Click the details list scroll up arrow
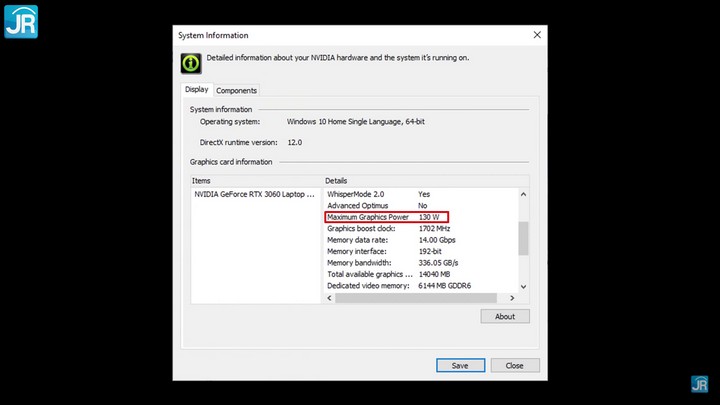The image size is (720, 405). click(x=523, y=194)
